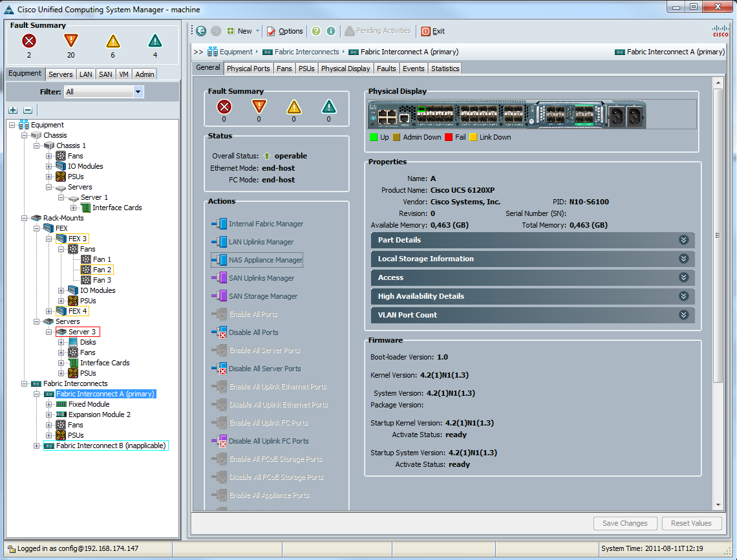
Task: Click the green Up legend swatch
Action: [x=374, y=137]
